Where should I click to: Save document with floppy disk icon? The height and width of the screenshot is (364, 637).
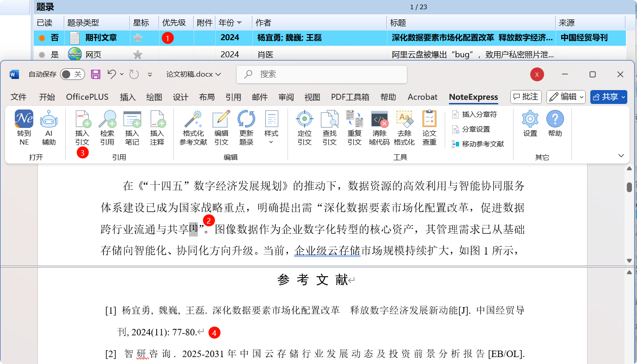coord(96,74)
